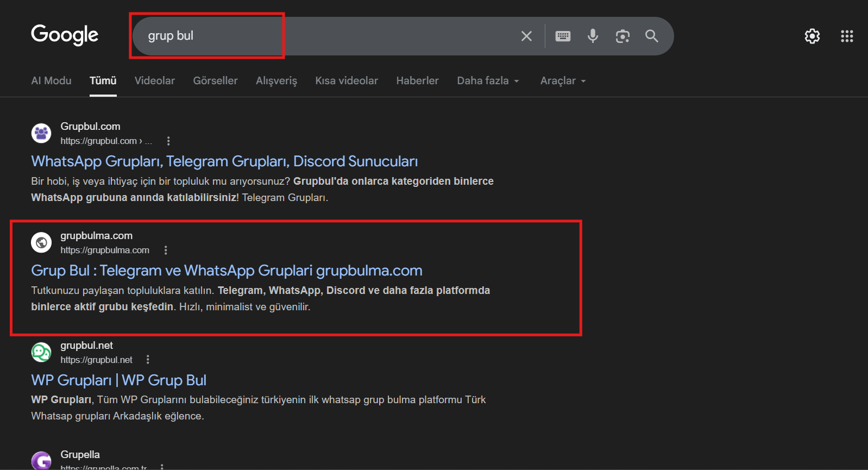The height and width of the screenshot is (470, 868).
Task: Expand the Daha fazla dropdown
Action: 488,80
